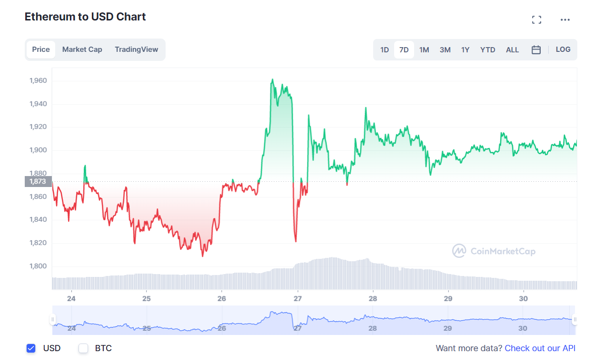Click the CoinMarketCap watermark logo
The image size is (594, 364).
(494, 251)
